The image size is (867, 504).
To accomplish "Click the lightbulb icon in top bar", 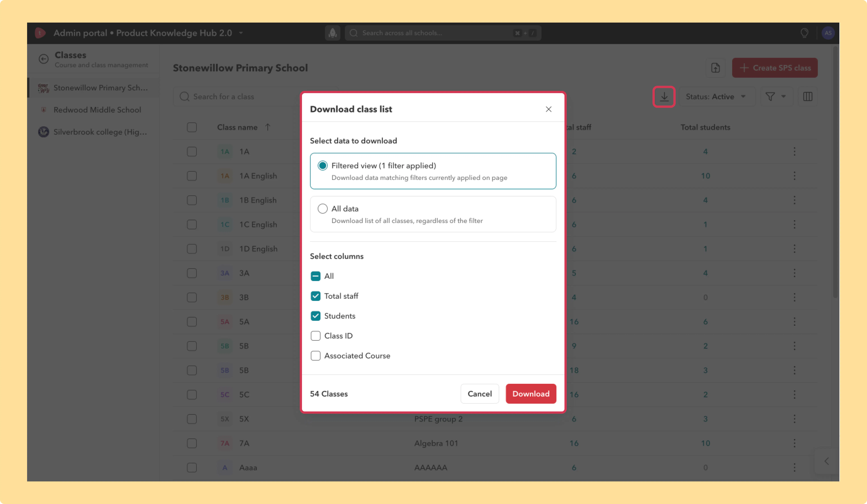I will tap(804, 33).
